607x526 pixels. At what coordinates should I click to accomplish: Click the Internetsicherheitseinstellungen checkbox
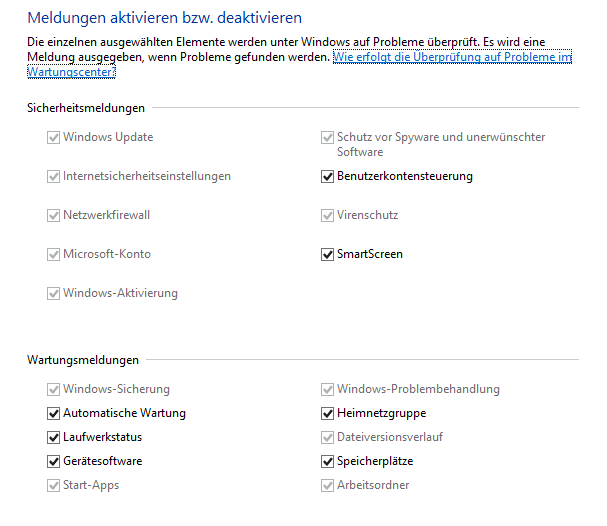[x=53, y=176]
